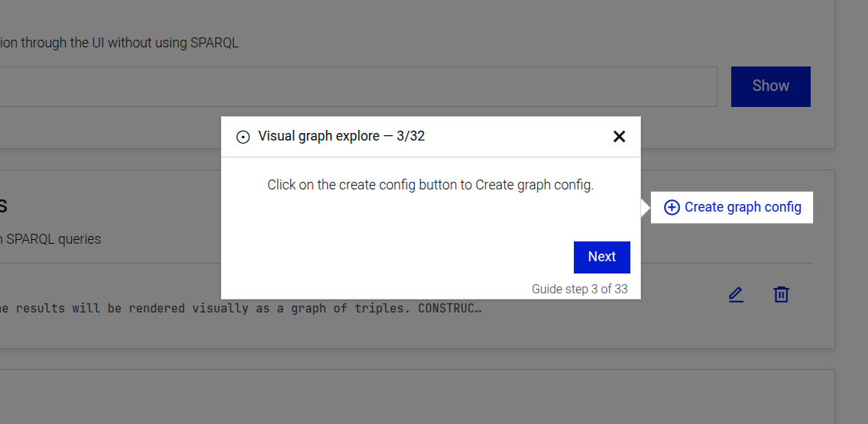This screenshot has width=868, height=424.
Task: Click the white arrow pointer of the guide popup
Action: [x=646, y=208]
